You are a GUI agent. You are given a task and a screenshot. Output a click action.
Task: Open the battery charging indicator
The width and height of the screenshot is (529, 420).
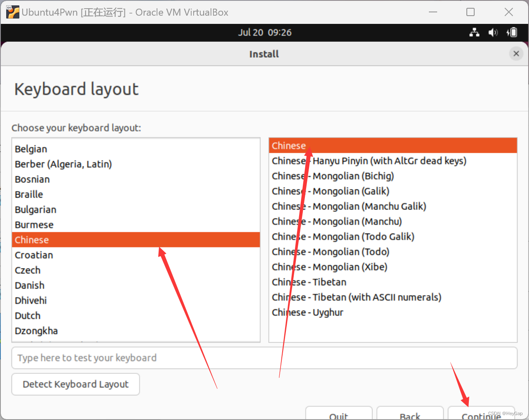point(512,33)
